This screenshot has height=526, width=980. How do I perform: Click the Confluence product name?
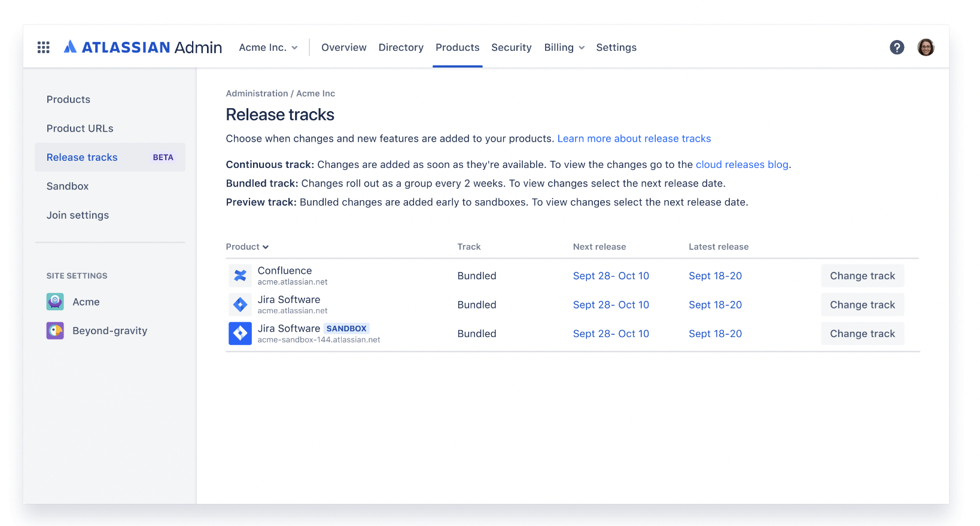click(285, 271)
